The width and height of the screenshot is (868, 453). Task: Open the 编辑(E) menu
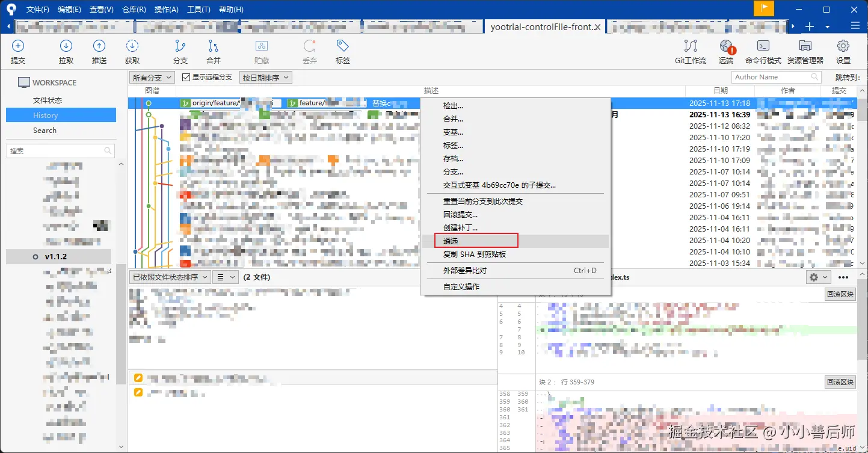click(x=69, y=9)
